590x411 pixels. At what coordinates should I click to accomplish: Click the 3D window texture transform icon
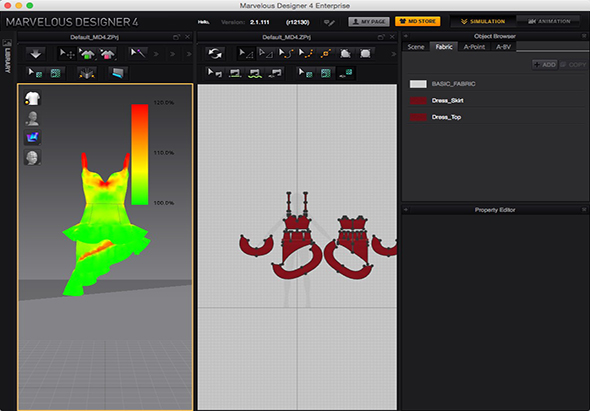(56, 73)
